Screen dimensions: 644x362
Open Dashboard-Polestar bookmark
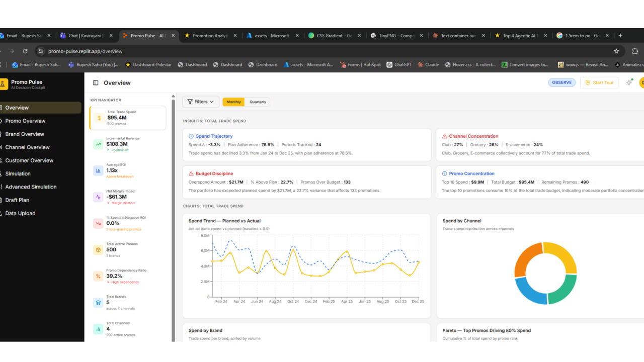click(x=148, y=65)
